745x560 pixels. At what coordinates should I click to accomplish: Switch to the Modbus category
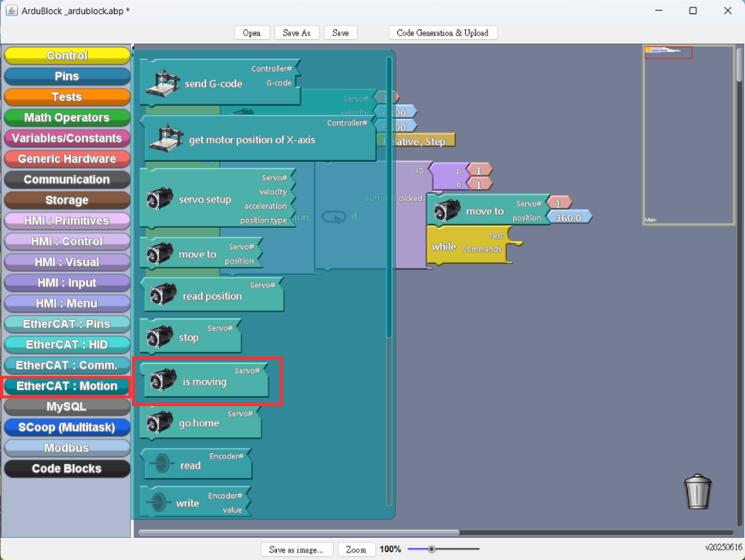(67, 448)
